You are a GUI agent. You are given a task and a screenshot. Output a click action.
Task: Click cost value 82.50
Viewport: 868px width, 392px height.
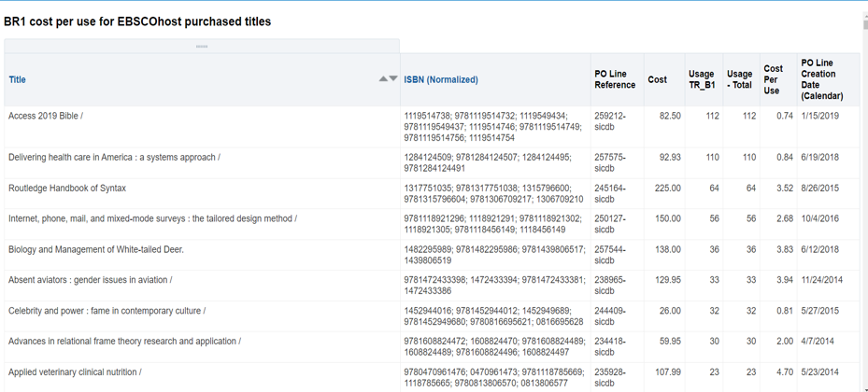pos(670,116)
